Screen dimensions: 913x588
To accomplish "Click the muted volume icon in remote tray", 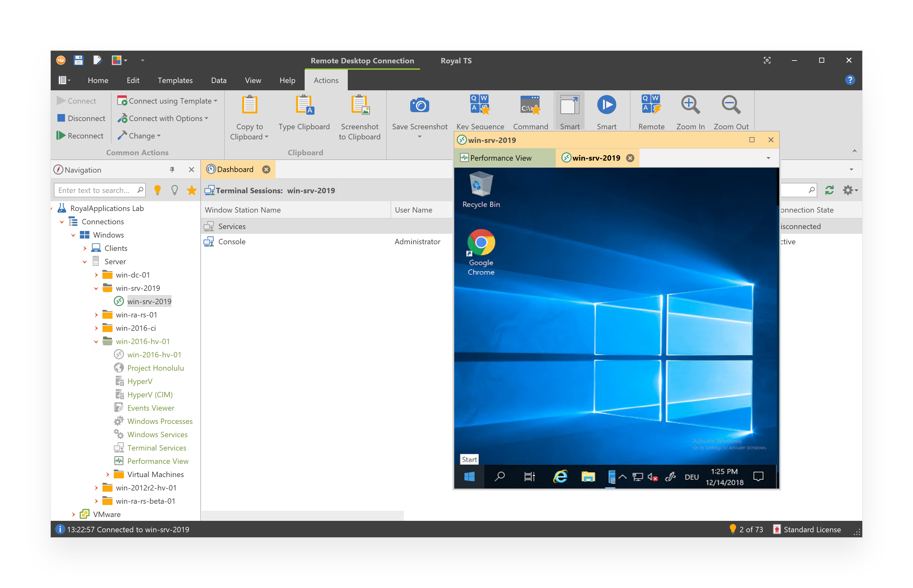I will coord(652,476).
